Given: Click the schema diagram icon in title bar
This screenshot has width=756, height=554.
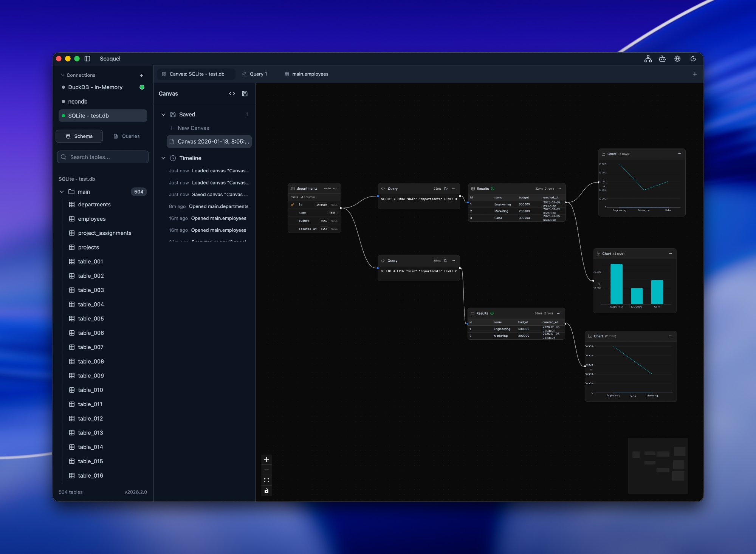Looking at the screenshot, I should click(x=648, y=59).
